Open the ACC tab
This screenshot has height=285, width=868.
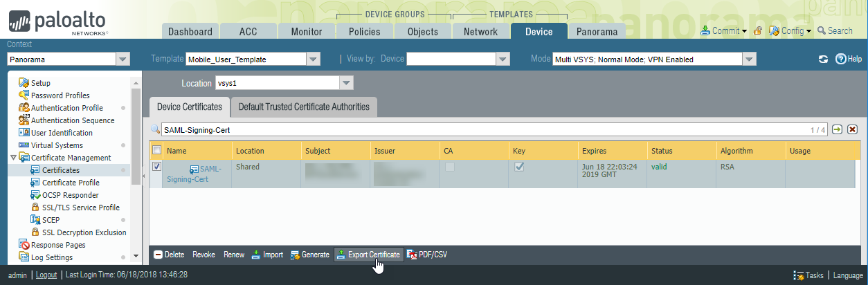[x=248, y=31]
